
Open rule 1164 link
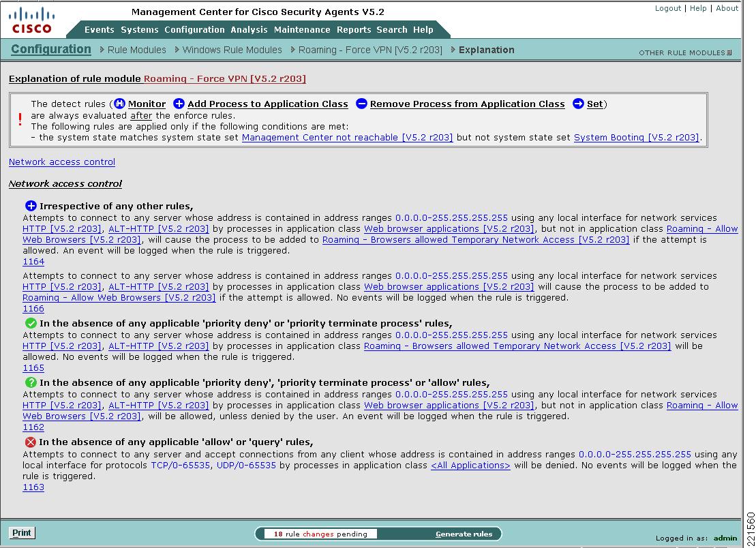click(33, 262)
